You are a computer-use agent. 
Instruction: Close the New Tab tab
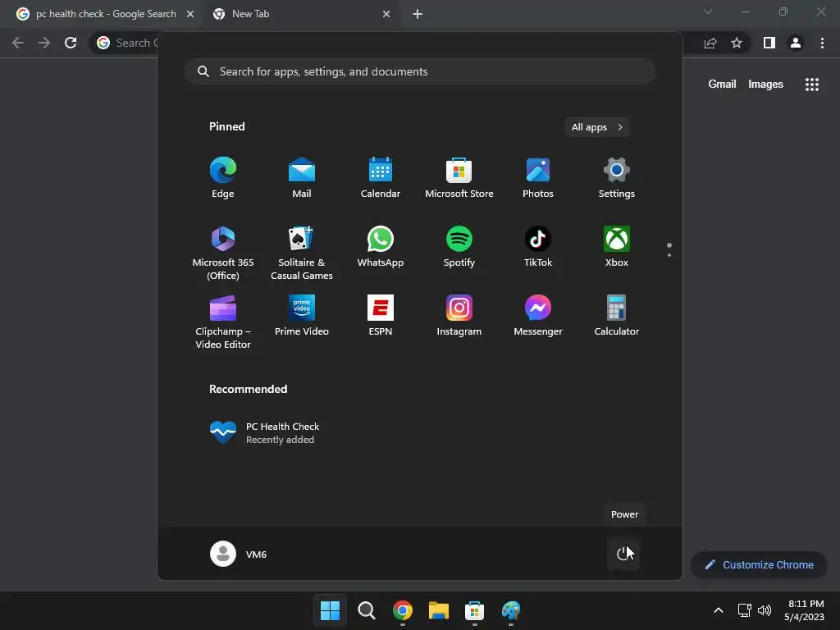point(386,14)
